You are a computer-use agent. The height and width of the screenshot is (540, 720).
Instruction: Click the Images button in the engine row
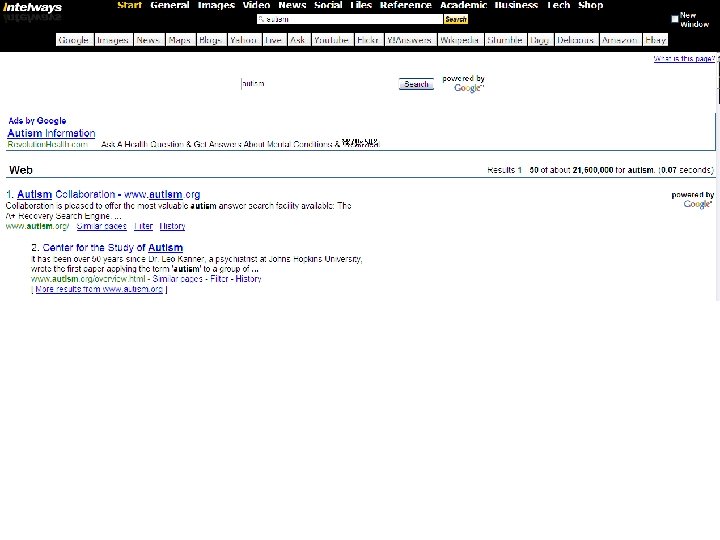pos(113,40)
